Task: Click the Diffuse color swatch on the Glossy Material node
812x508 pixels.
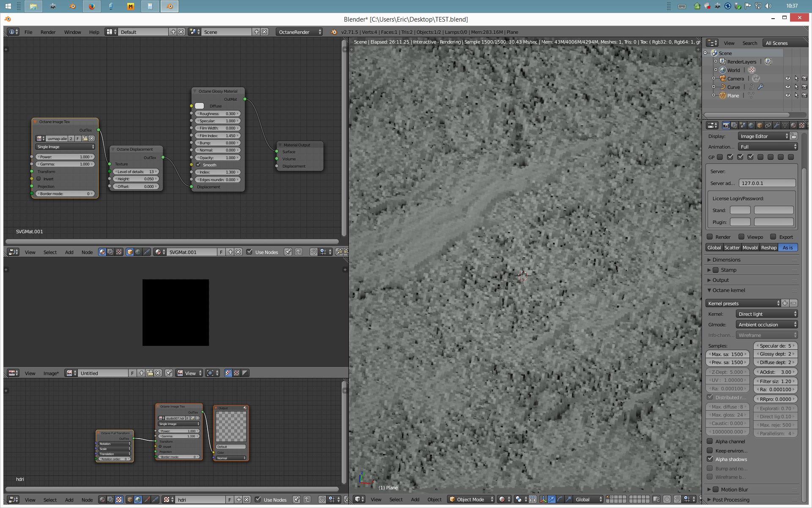Action: [200, 106]
